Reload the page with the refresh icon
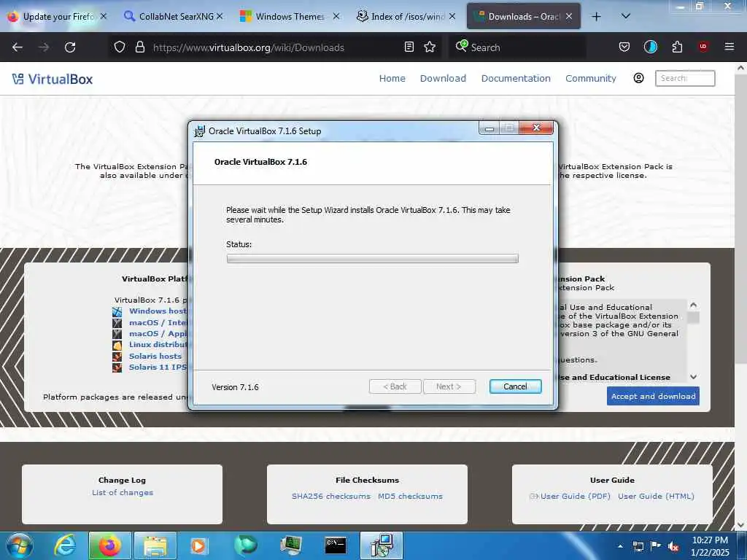Image resolution: width=747 pixels, height=560 pixels. 70,47
